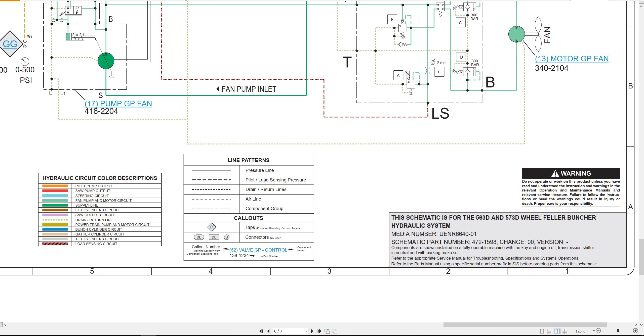Click the pressure gauge dial symbol

click(x=25, y=61)
